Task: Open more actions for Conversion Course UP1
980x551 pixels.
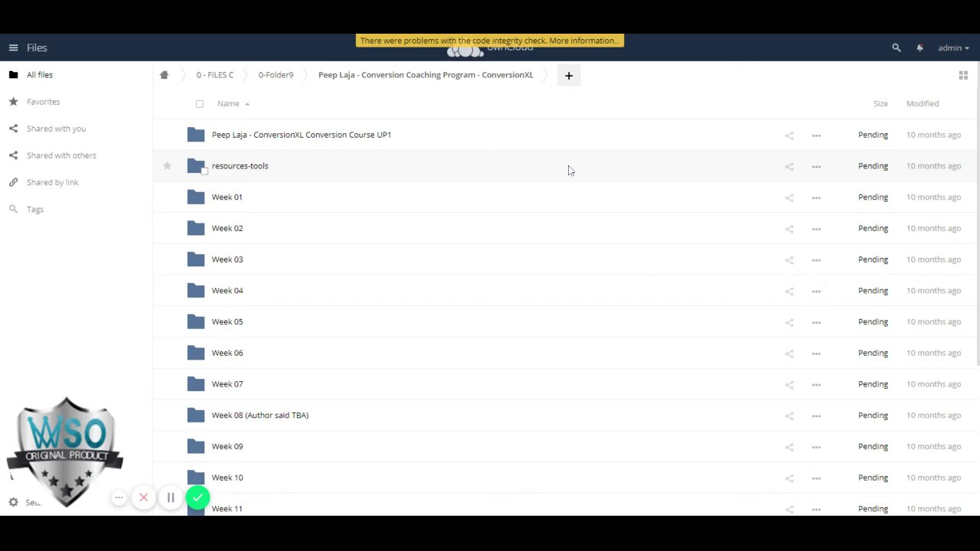Action: [816, 135]
